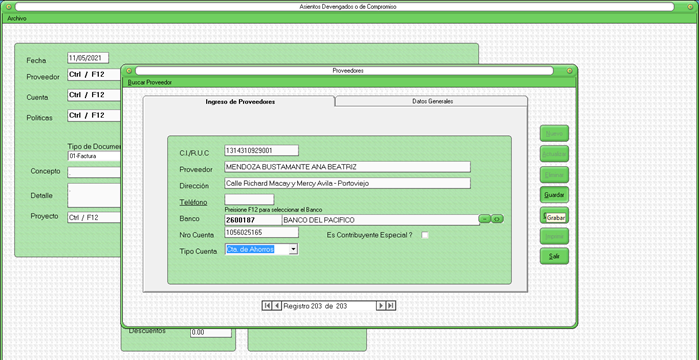
Task: Open the Tipo de Documento combo box
Action: [x=94, y=156]
